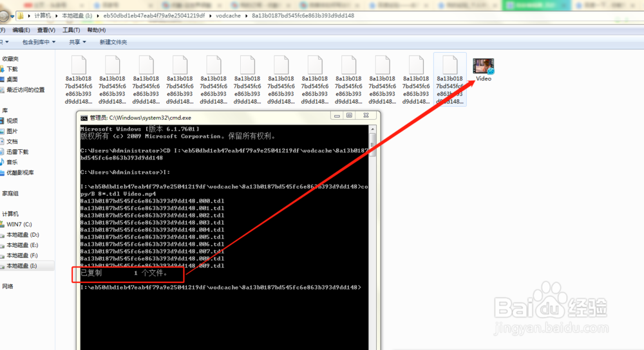Open the 迅雷下载 library

click(17, 152)
